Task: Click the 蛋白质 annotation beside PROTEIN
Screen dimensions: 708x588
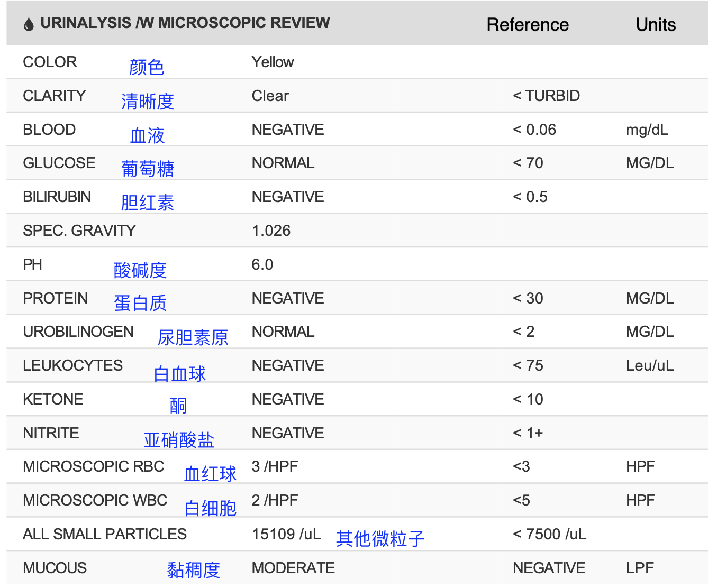Action: (x=140, y=303)
